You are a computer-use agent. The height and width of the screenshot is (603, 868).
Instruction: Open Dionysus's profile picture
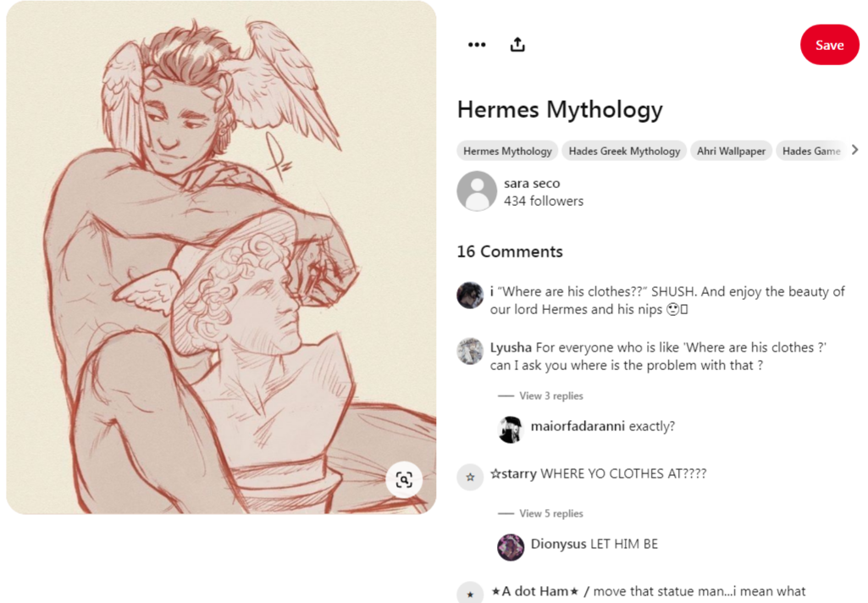point(511,547)
